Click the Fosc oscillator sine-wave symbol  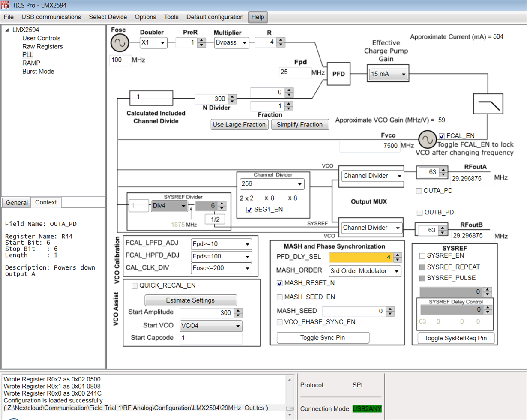[120, 43]
